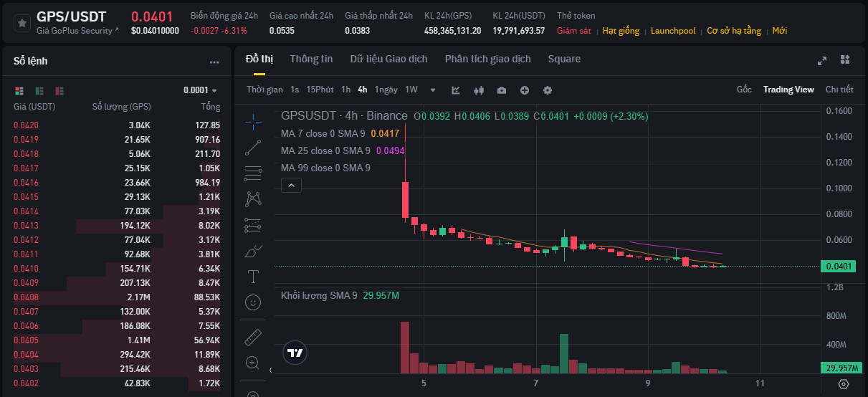Image resolution: width=868 pixels, height=397 pixels.
Task: Click the Mới token tag
Action: [780, 31]
